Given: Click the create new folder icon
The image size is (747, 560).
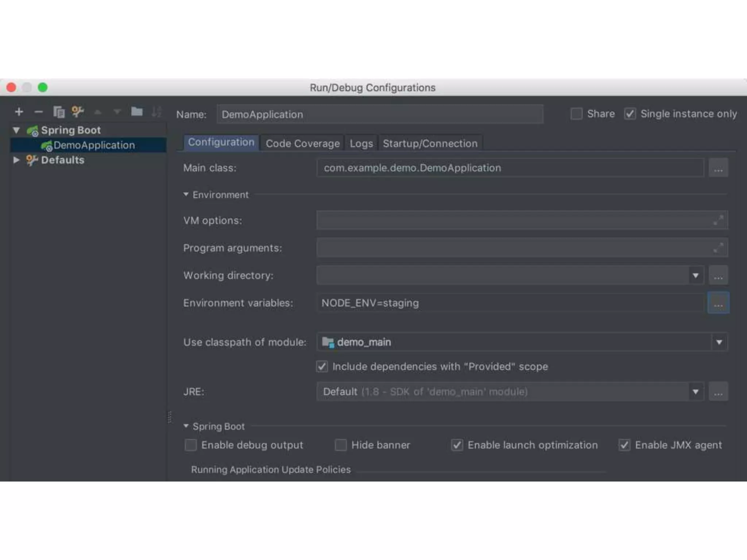Looking at the screenshot, I should click(x=137, y=111).
